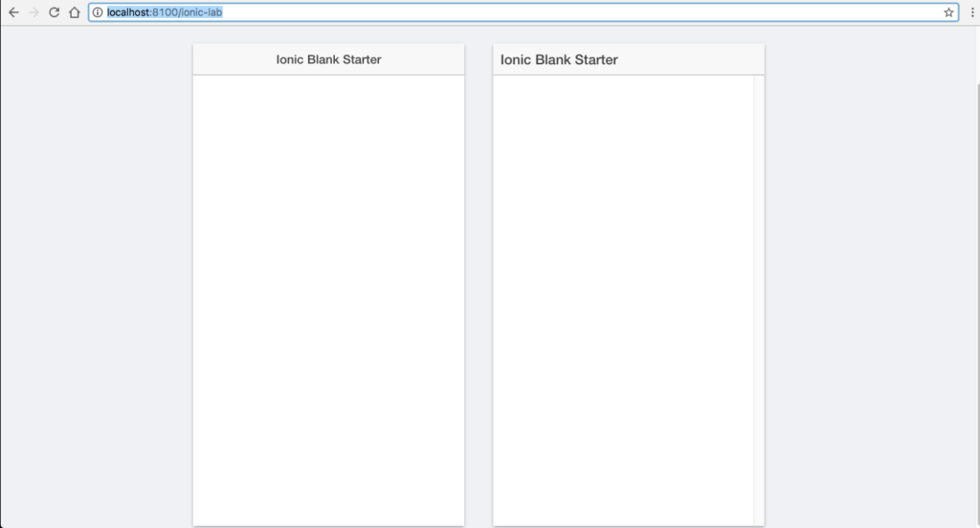Click the centered Ionic Blank Starter title
This screenshot has height=528, width=980.
(x=328, y=59)
